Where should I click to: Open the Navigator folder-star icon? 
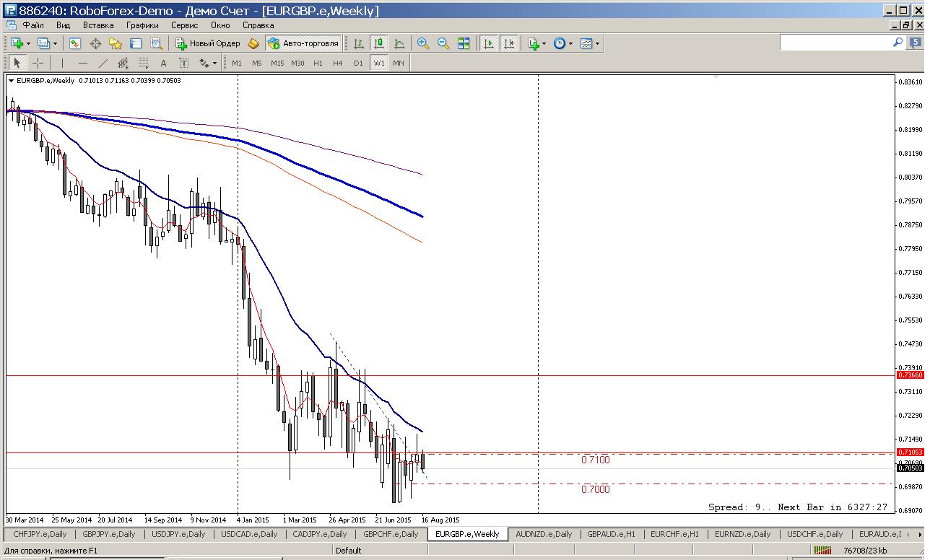point(116,43)
